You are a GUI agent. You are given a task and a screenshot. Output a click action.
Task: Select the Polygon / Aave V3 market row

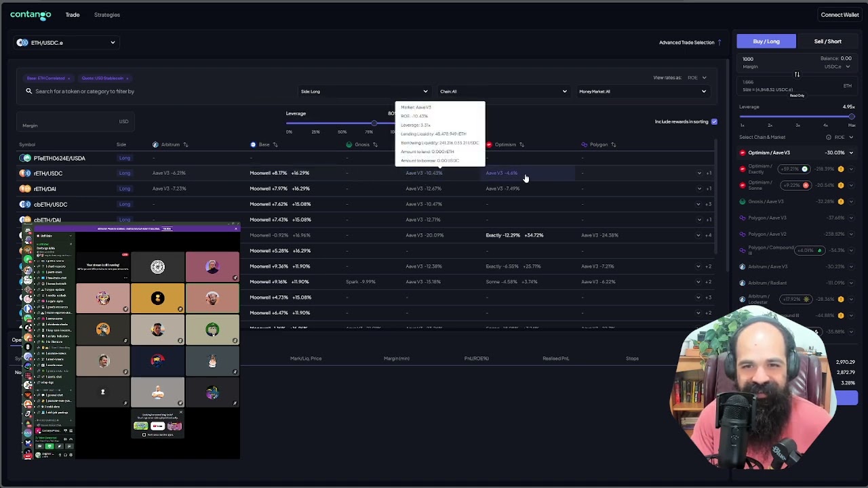point(797,218)
